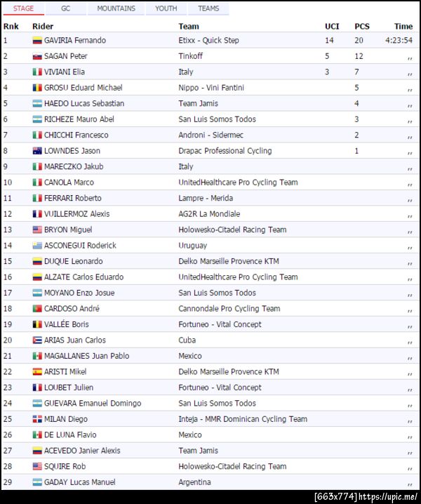Click the Dominican flag beside MILAN Diego

[x=37, y=419]
